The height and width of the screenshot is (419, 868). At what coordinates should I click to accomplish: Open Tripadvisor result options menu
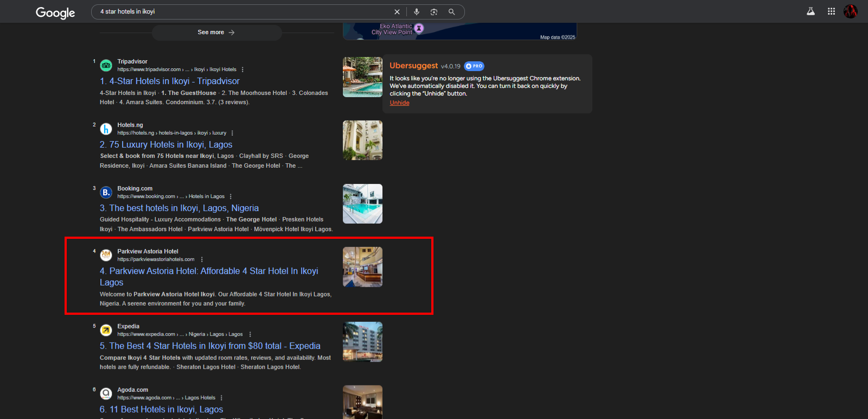point(242,69)
